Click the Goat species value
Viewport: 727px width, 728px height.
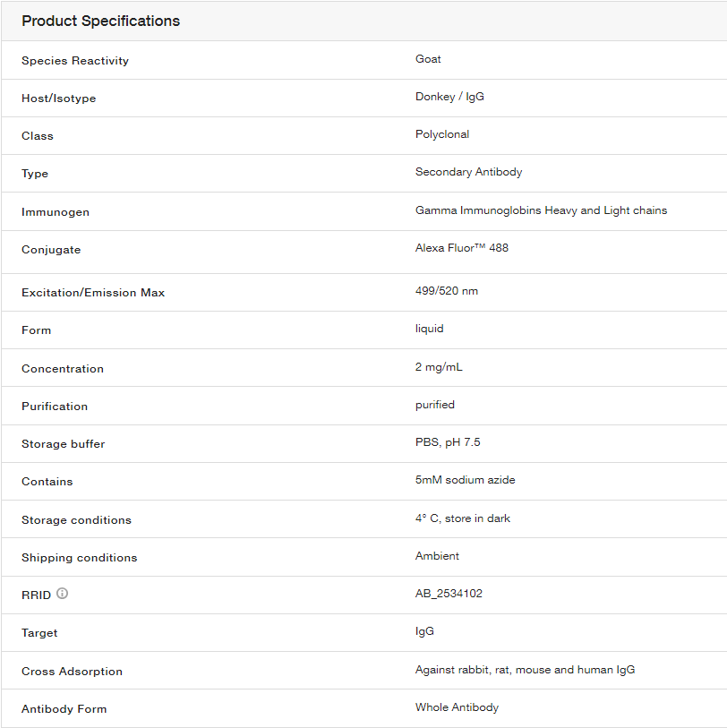pos(428,59)
